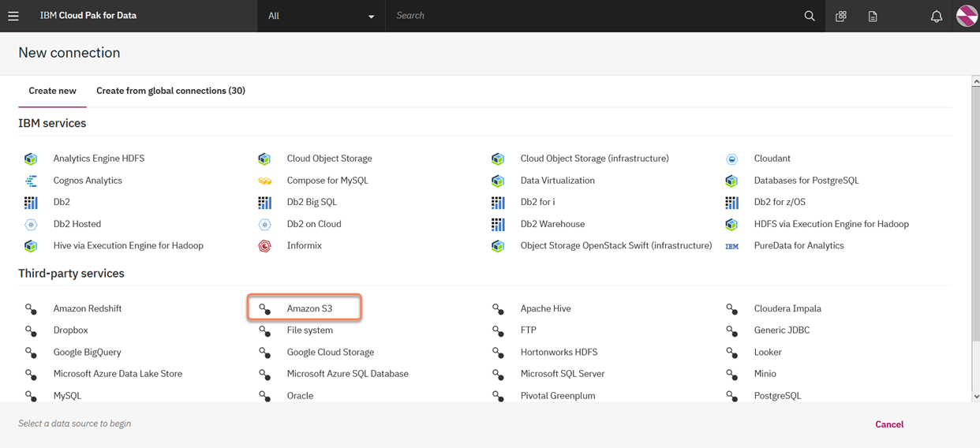
Task: Pick File system data source
Action: pyautogui.click(x=309, y=330)
